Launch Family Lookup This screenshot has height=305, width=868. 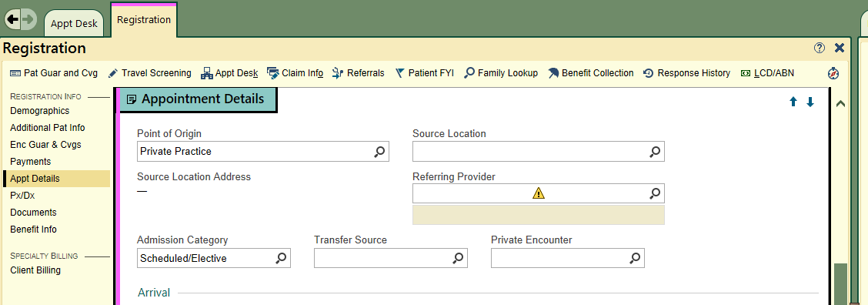point(501,72)
